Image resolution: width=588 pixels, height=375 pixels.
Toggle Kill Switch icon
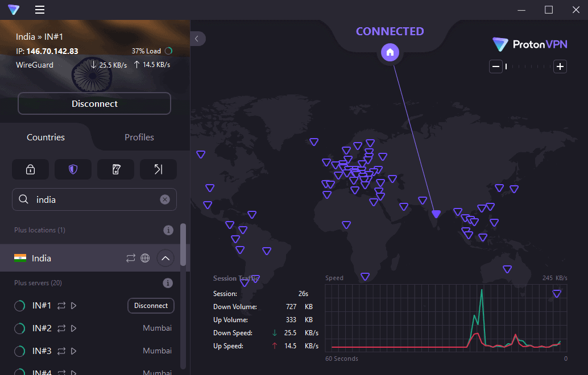115,169
